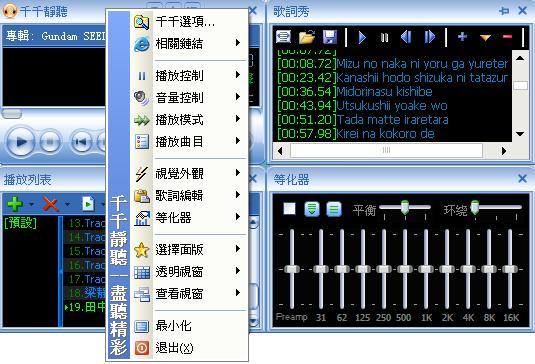Viewport: 535px width, 364px height.
Task: Expand arrow next to 播放曲目
Action: coord(238,141)
